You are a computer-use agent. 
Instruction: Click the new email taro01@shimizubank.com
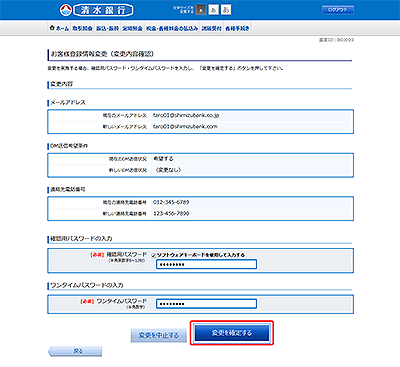(185, 127)
